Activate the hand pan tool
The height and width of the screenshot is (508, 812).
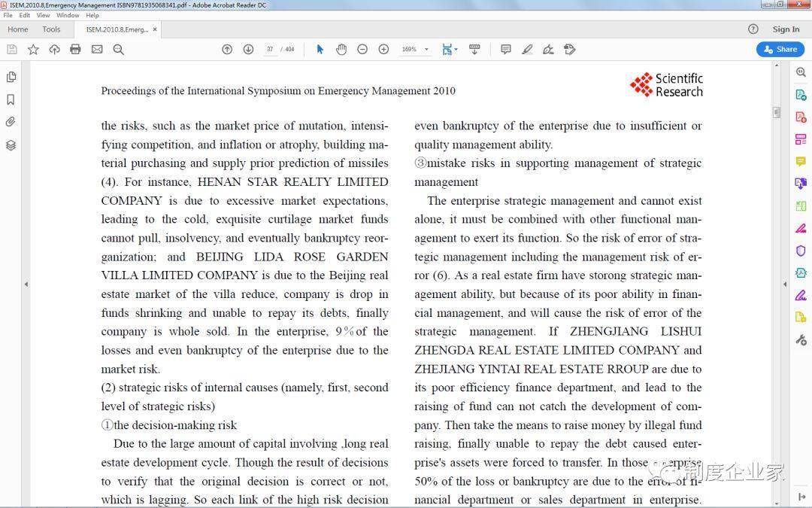click(341, 49)
